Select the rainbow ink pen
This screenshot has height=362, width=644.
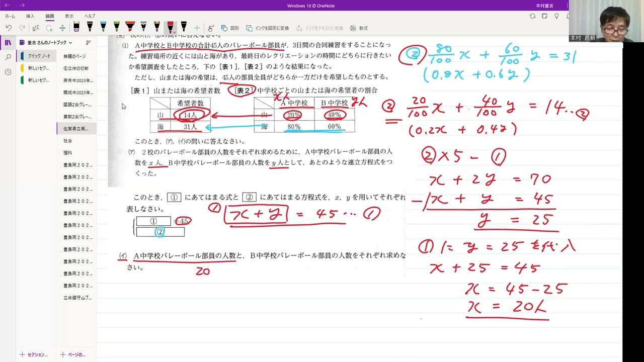click(157, 28)
